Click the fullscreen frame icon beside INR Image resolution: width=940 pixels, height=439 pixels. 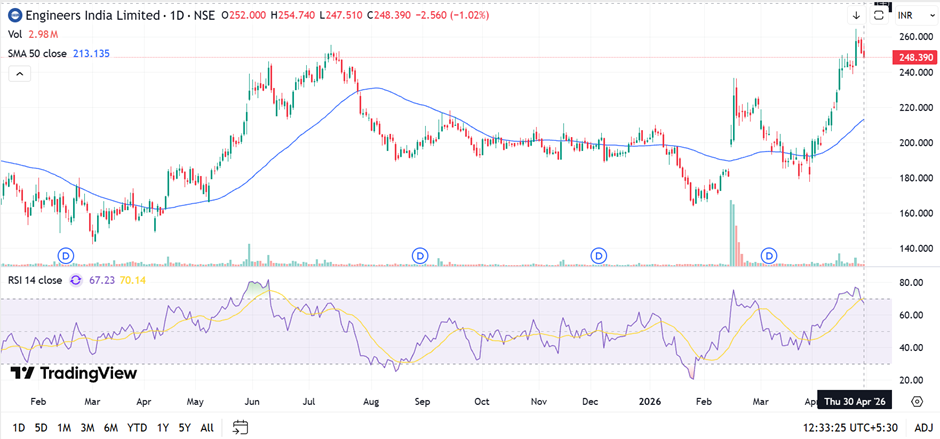(880, 16)
